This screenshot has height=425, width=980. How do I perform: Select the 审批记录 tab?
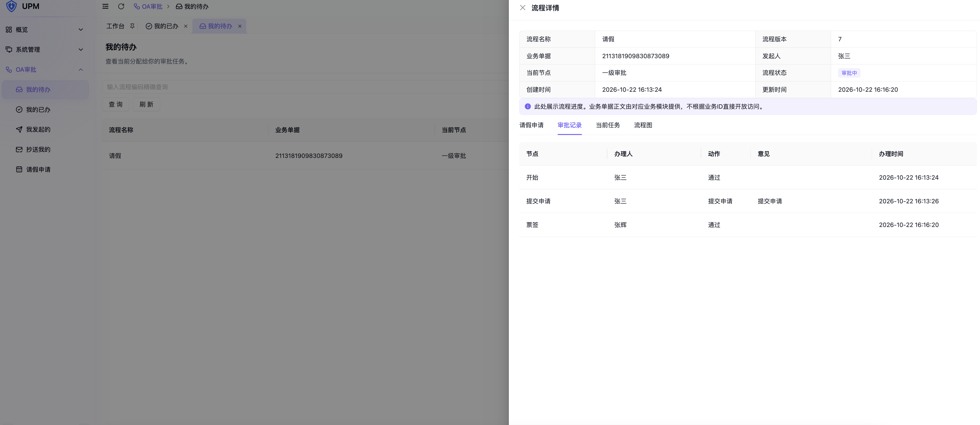[569, 125]
